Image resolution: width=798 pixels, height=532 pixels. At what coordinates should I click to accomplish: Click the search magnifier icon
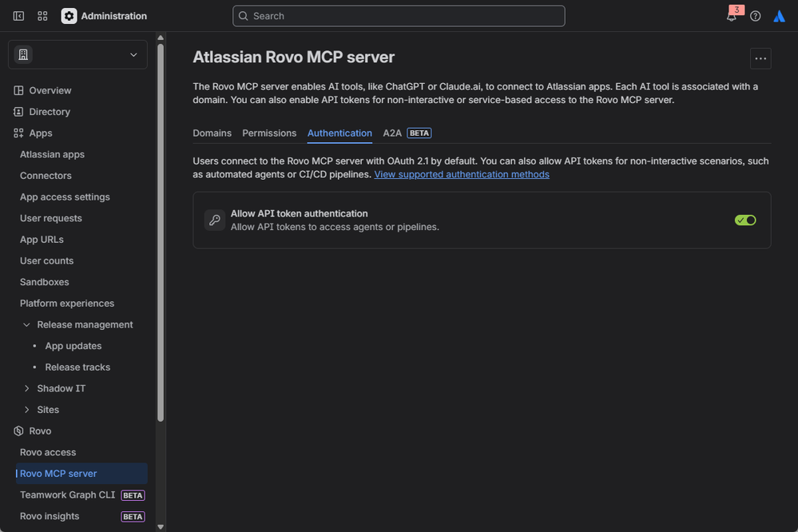pyautogui.click(x=244, y=16)
